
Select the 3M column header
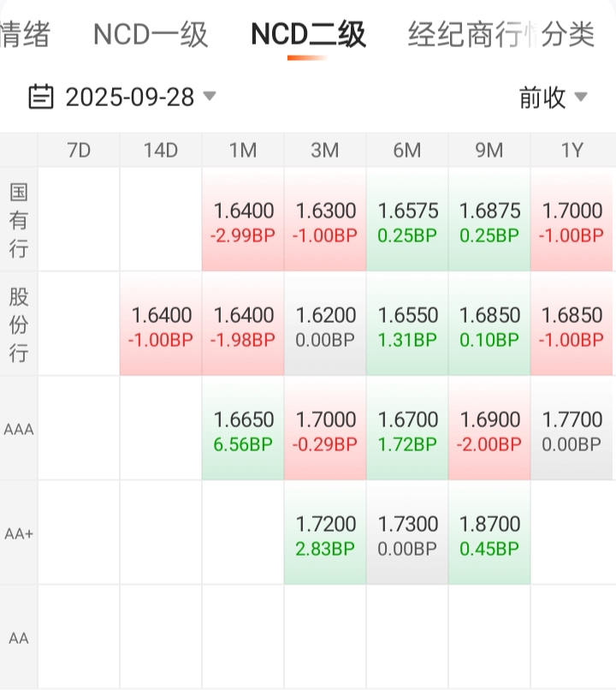coord(325,151)
